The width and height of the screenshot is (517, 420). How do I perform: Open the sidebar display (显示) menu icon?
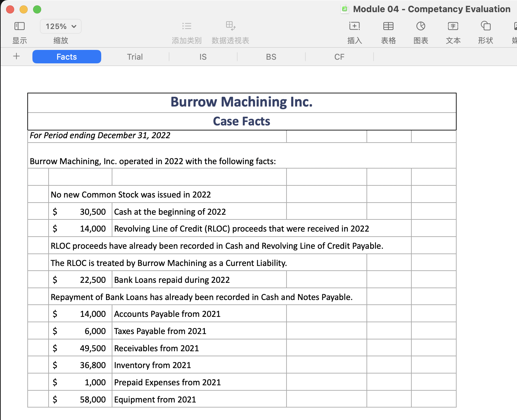[20, 26]
